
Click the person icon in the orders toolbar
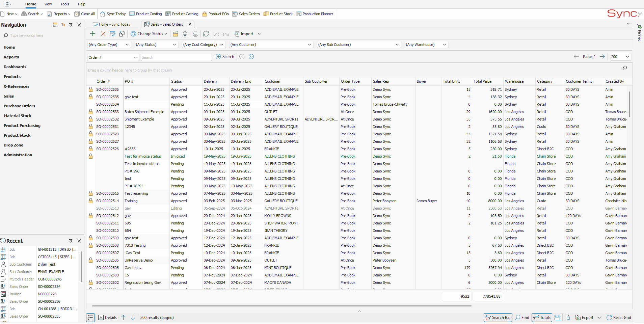click(x=185, y=34)
